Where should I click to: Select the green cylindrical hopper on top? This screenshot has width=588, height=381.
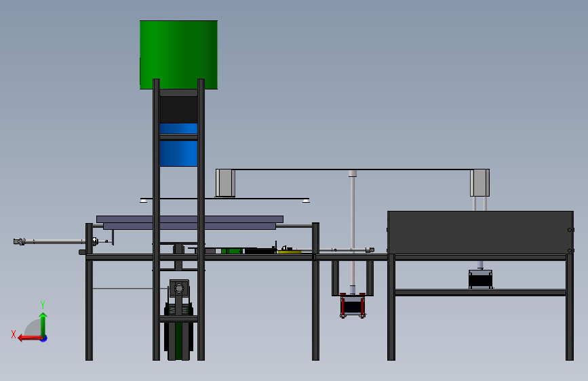tap(178, 55)
